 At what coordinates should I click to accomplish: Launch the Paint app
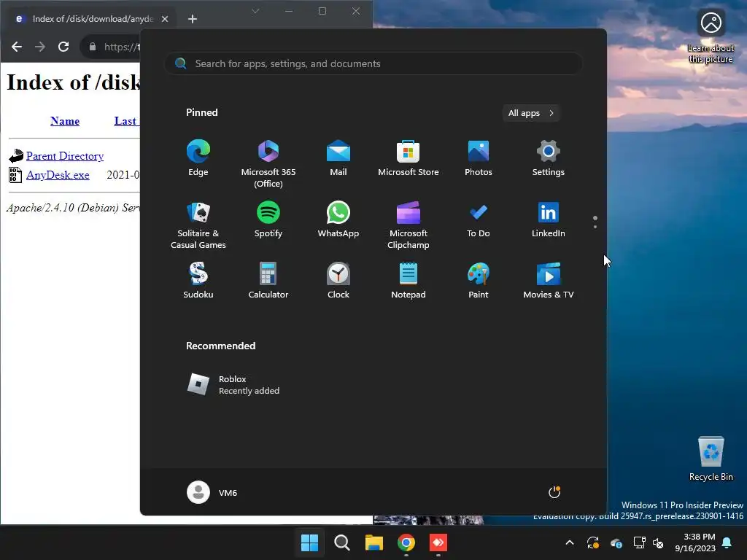(479, 281)
